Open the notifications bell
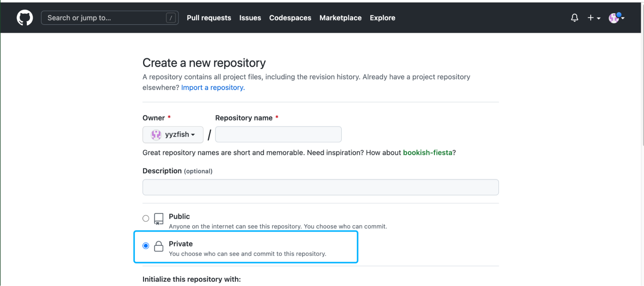Viewport: 644px width, 286px height. tap(574, 18)
